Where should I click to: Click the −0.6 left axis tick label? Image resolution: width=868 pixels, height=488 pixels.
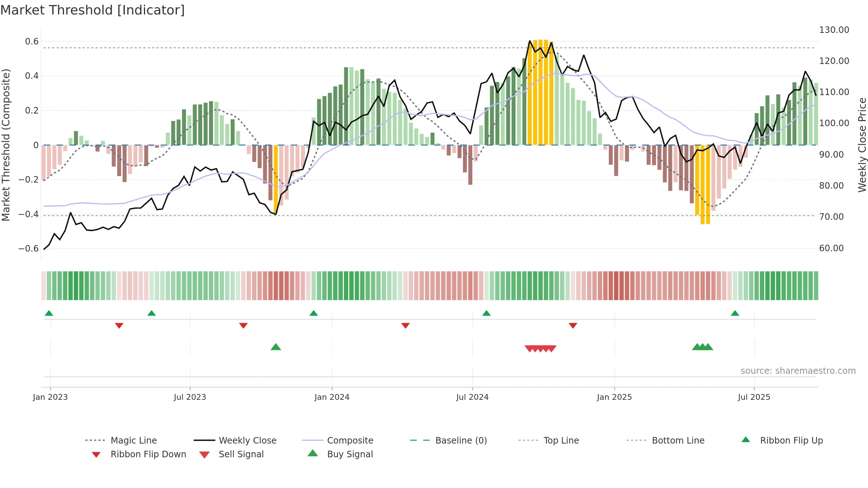pos(29,249)
